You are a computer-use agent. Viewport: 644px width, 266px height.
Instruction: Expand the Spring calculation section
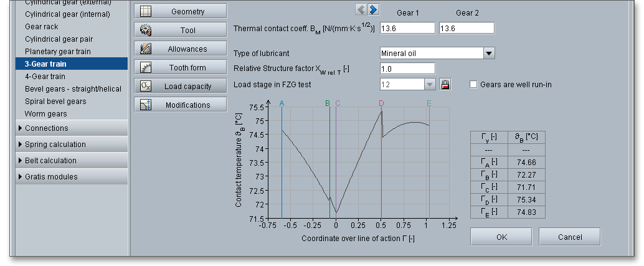pos(55,145)
